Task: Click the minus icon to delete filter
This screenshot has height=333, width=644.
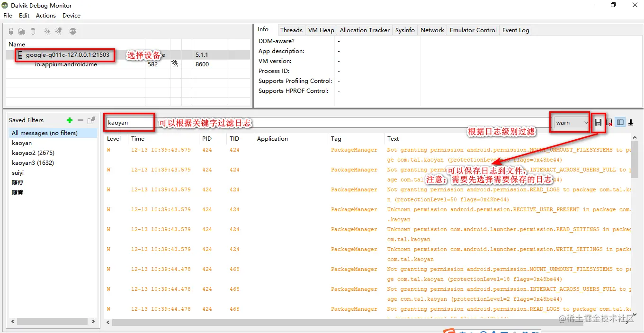Action: point(80,120)
